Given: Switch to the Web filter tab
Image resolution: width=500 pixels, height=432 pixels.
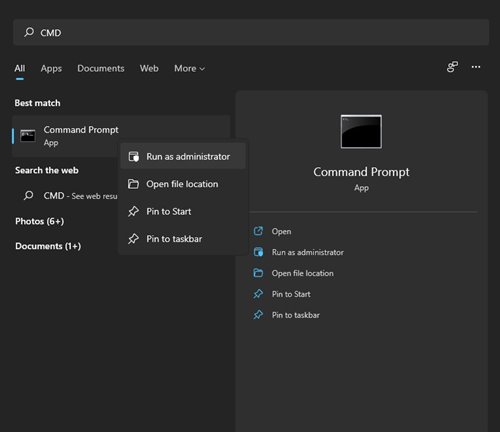Looking at the screenshot, I should pos(149,68).
